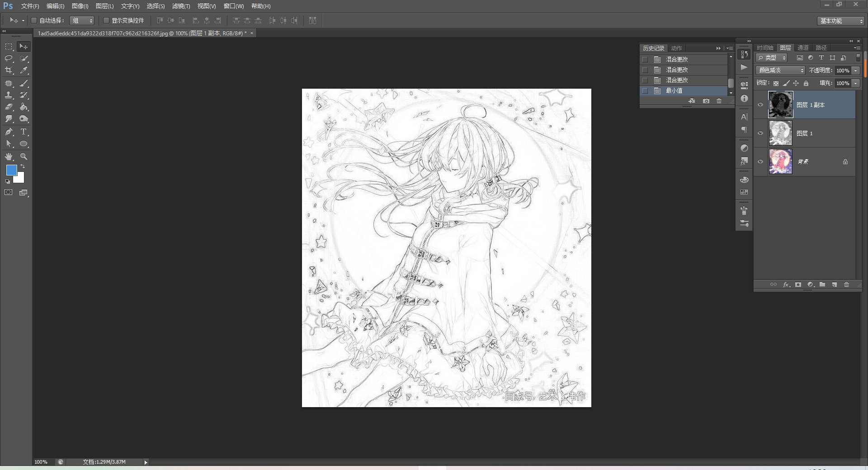The width and height of the screenshot is (868, 470).
Task: Select the Rectangular Marquee tool
Action: (x=9, y=46)
